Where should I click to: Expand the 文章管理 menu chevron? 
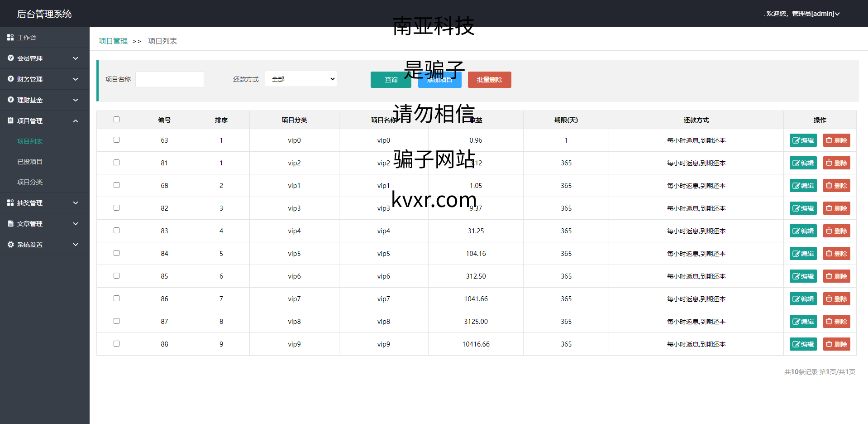pos(76,224)
